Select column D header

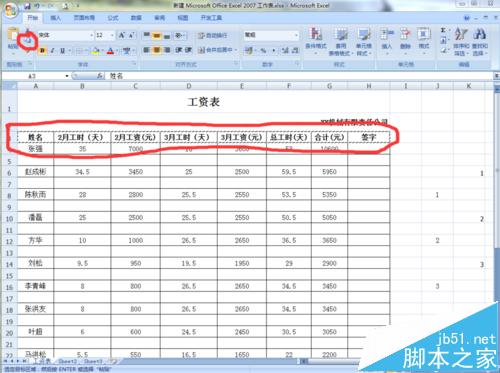pos(189,86)
